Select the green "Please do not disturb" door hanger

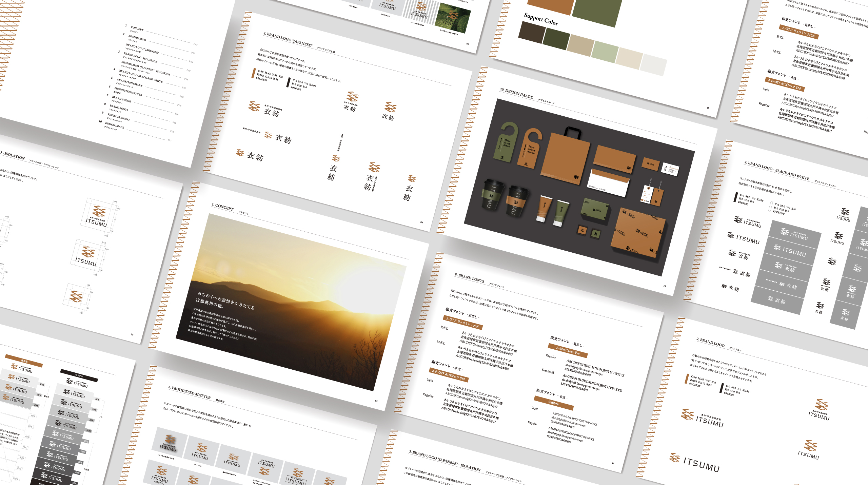(x=506, y=142)
